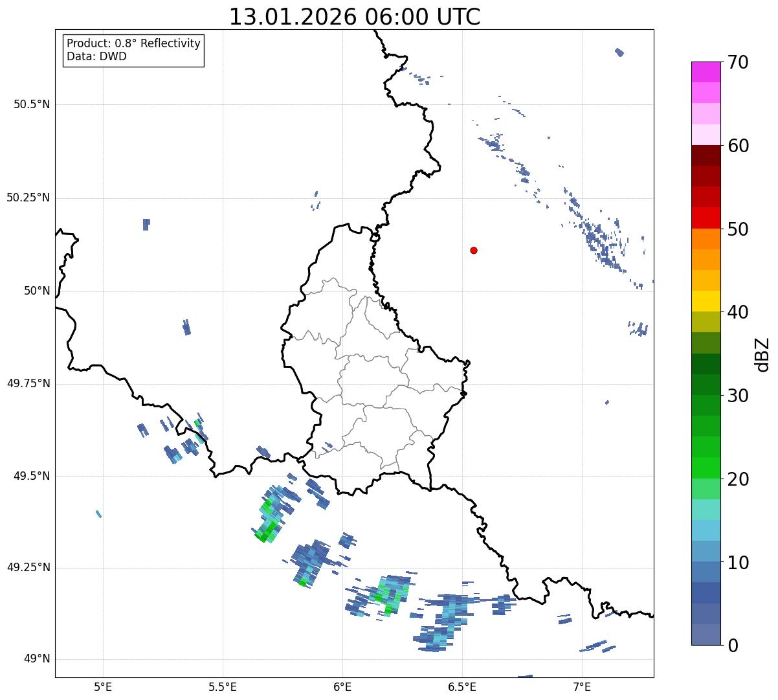Viewport: 778px width, 700px height.
Task: Click the 50.25°N latitude label
Action: 28,198
